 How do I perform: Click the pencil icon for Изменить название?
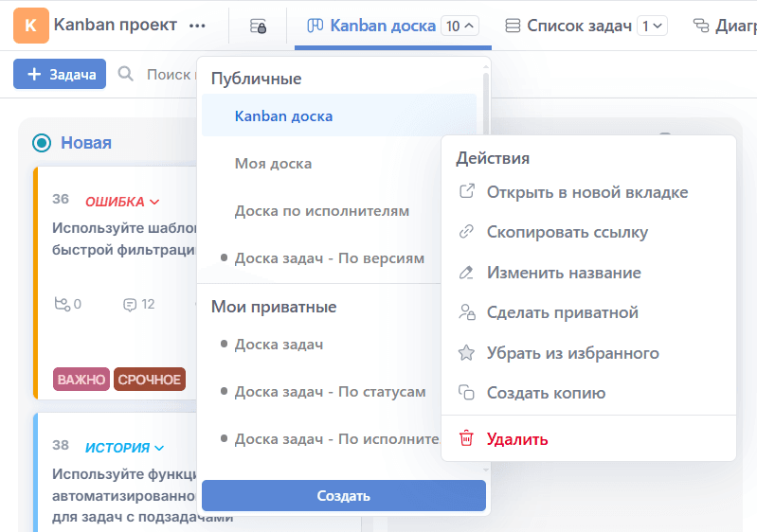[x=466, y=273]
